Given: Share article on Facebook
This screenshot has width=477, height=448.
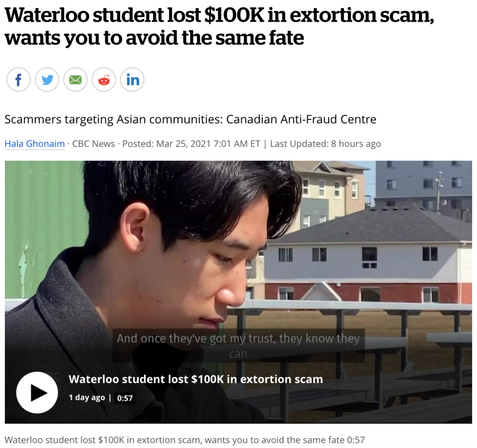Looking at the screenshot, I should [19, 80].
